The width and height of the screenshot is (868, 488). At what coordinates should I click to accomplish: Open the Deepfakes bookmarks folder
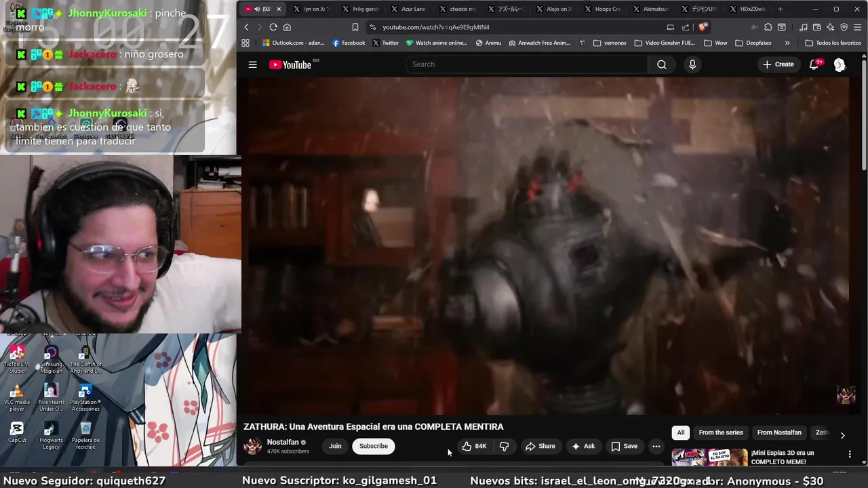tap(755, 43)
